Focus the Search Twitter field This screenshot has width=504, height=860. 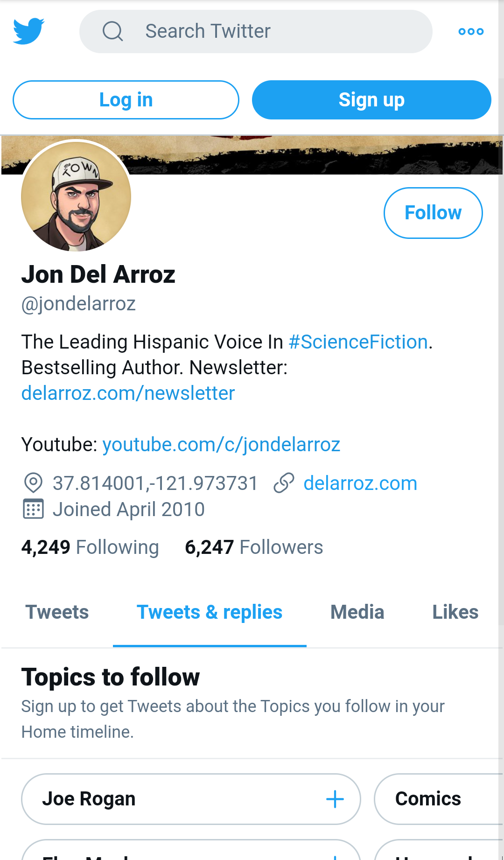click(256, 31)
